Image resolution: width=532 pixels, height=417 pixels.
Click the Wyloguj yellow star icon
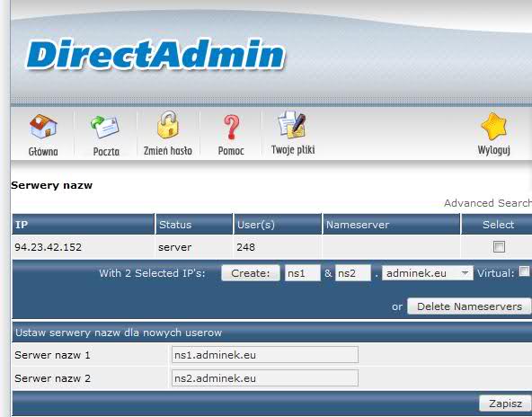click(494, 126)
